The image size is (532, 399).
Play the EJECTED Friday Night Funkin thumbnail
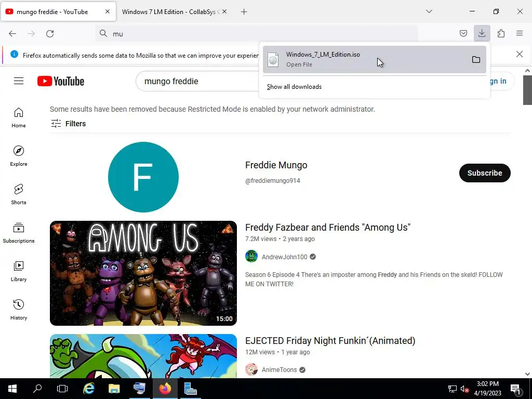(x=143, y=356)
